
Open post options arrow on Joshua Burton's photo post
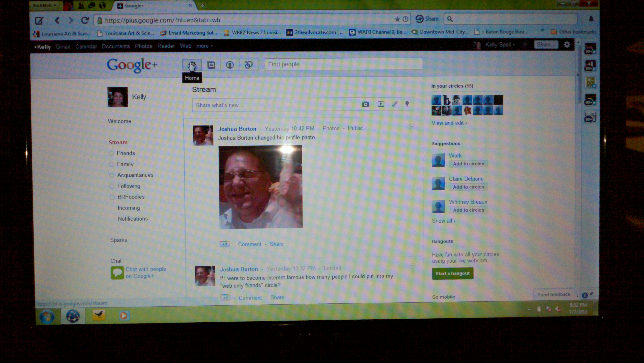coord(411,127)
